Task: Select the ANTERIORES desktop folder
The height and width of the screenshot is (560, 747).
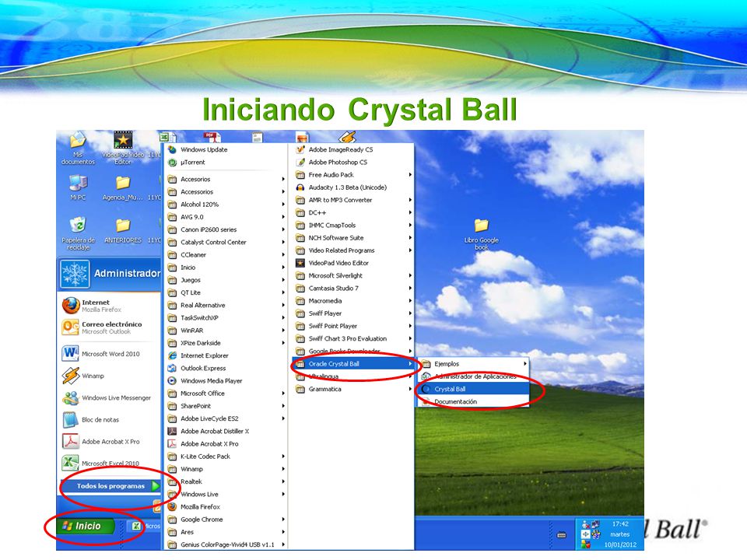Action: click(123, 230)
